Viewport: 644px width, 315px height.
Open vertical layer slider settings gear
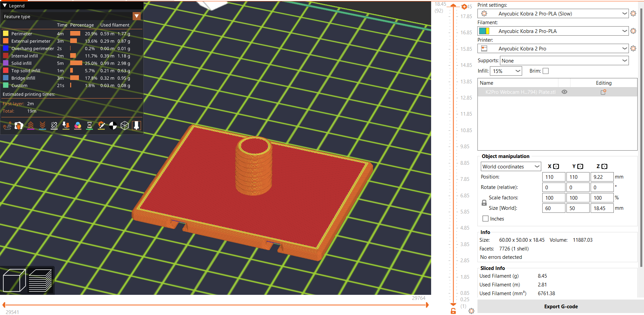click(471, 311)
